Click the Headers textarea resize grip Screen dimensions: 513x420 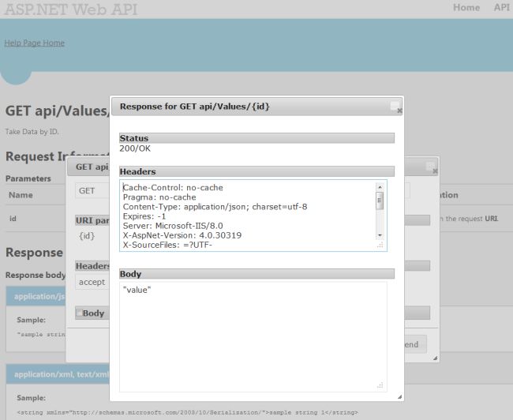point(380,245)
